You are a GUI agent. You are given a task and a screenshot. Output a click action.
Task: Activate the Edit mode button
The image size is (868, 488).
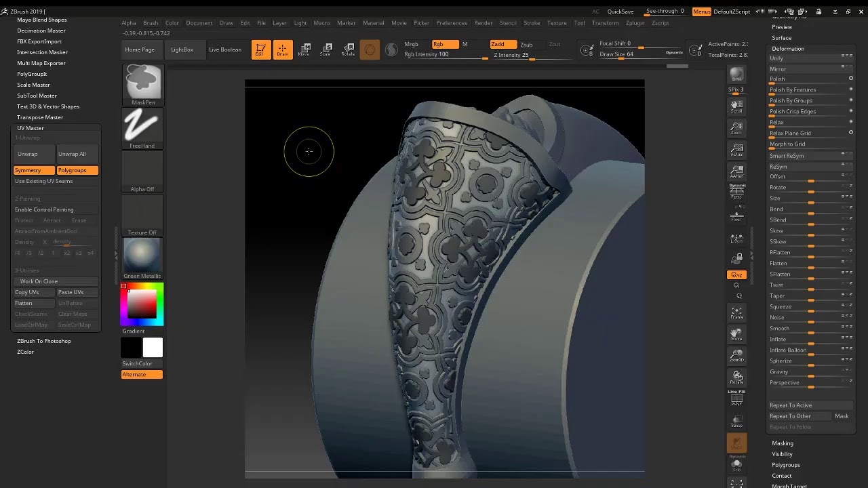[260, 49]
